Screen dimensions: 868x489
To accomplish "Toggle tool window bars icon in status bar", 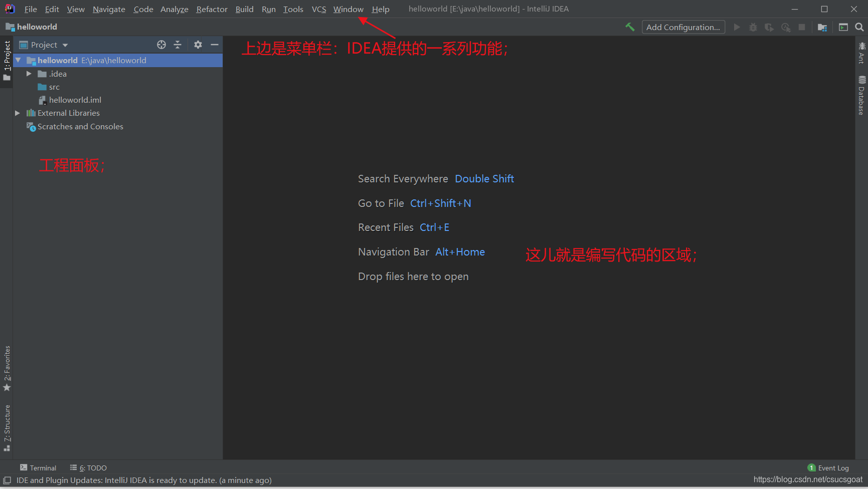I will point(7,480).
